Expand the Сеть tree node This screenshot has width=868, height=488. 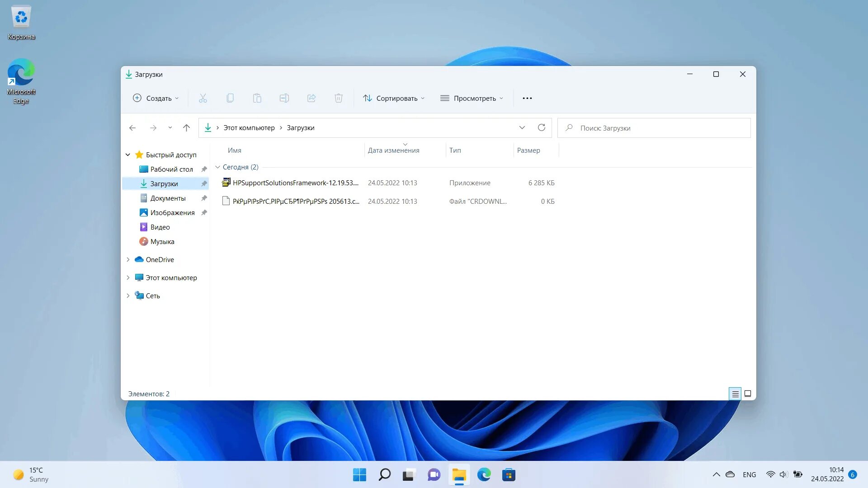coord(128,296)
